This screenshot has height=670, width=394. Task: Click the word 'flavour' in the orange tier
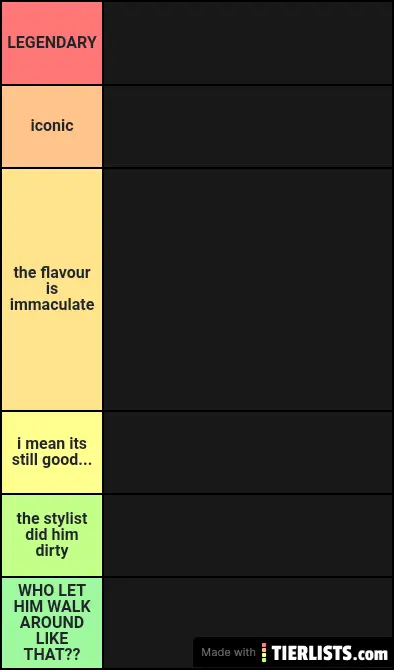[66, 273]
